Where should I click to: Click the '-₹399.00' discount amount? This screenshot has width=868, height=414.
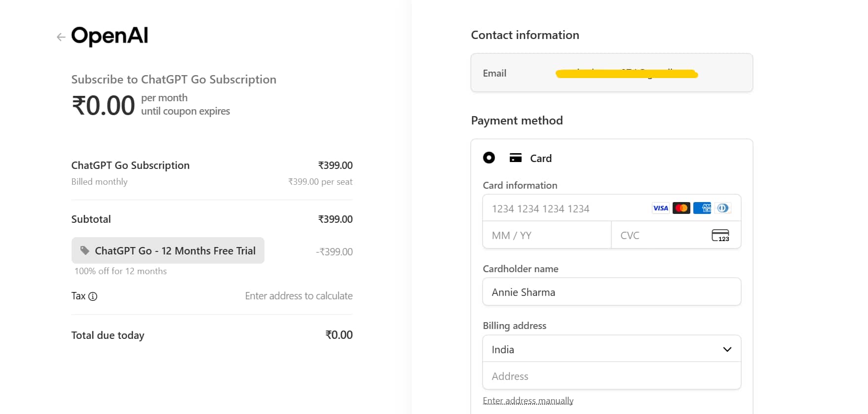334,252
